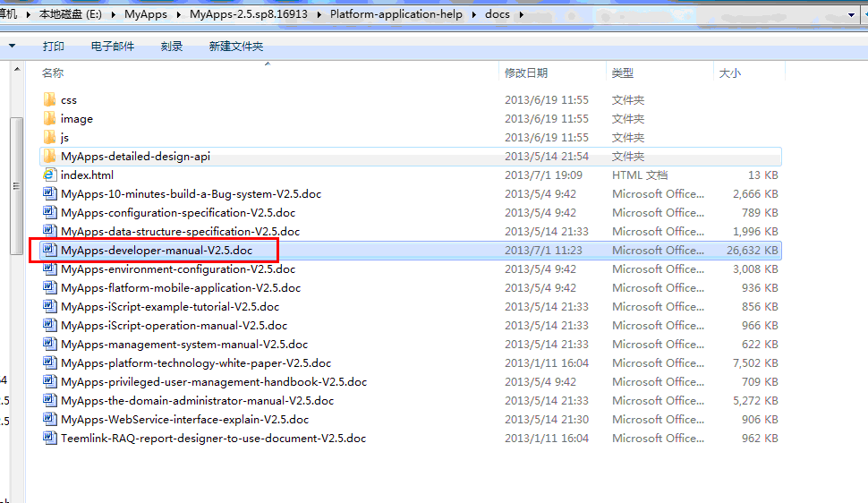Click Word icon of MyApps-WebService-interface-explain doc
The width and height of the screenshot is (868, 503).
(50, 420)
